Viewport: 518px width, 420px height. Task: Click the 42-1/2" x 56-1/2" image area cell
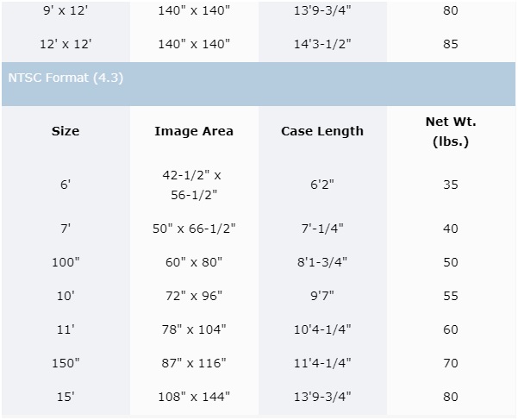[x=194, y=185]
